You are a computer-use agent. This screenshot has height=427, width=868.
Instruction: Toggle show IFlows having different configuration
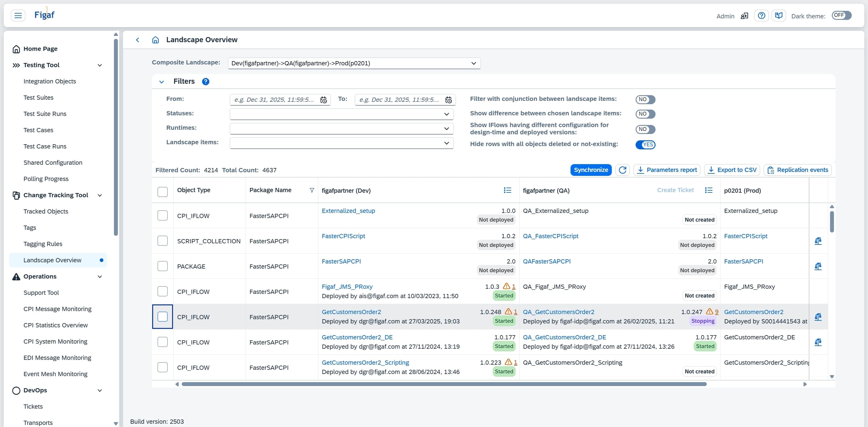pos(645,129)
